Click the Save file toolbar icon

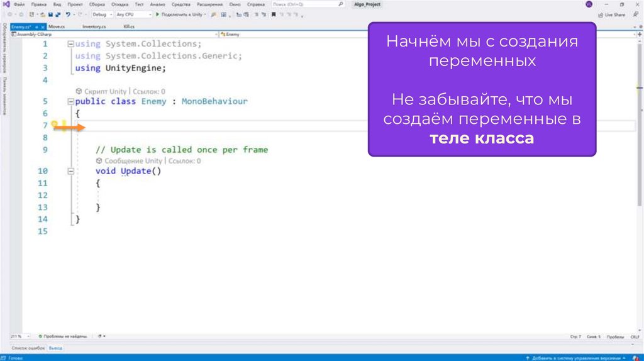pos(50,14)
